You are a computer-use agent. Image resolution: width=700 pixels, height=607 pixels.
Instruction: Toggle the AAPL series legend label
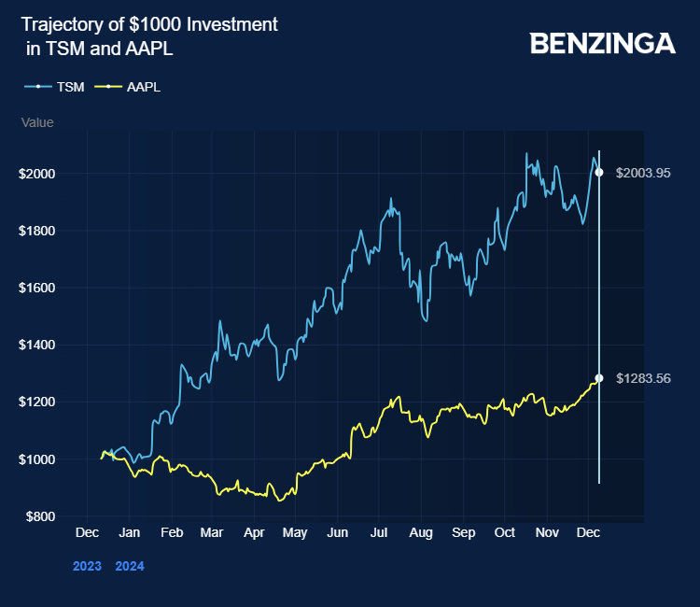(144, 87)
